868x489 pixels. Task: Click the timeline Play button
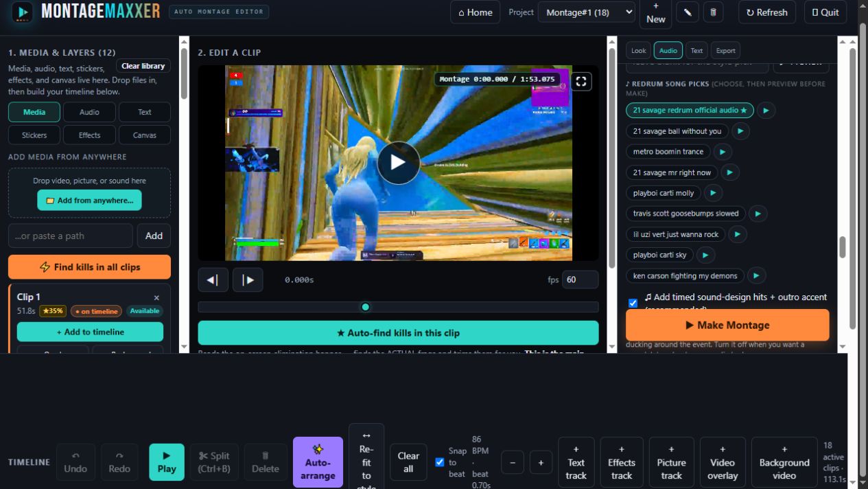[x=167, y=462]
